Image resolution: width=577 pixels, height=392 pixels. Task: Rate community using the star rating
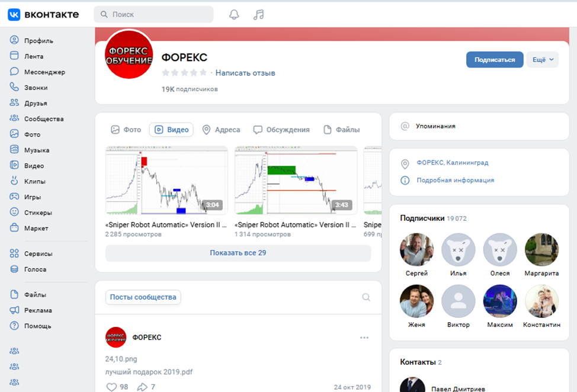(x=184, y=73)
